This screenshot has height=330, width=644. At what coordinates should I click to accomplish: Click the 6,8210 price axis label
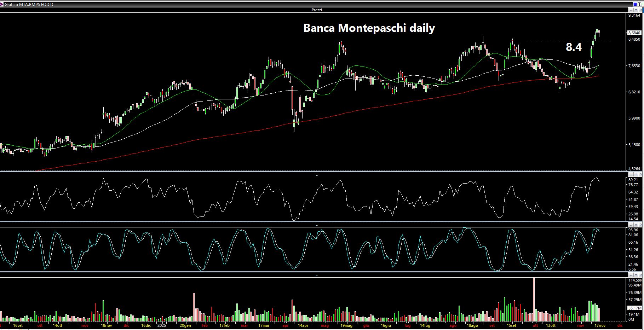coord(634,92)
